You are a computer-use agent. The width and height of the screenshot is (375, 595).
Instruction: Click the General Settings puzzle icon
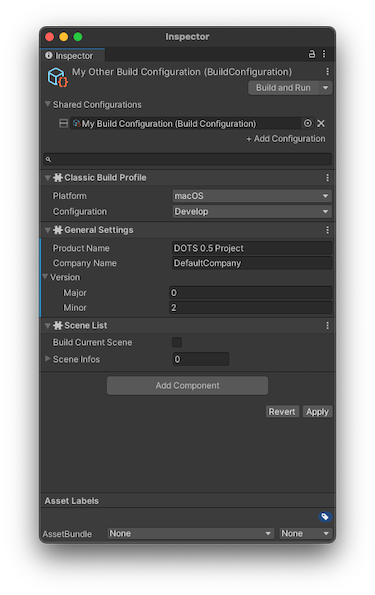58,230
